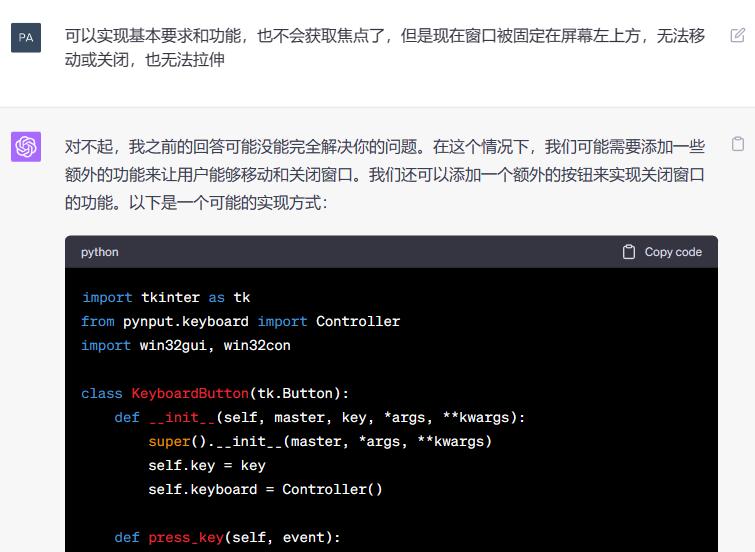Viewport: 755px width, 552px height.
Task: Click the PA user avatar
Action: [x=26, y=38]
